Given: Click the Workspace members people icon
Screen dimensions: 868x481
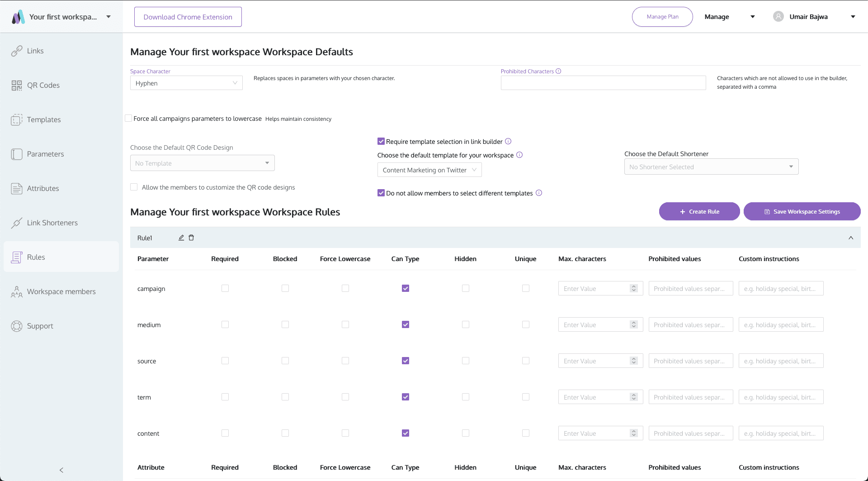Looking at the screenshot, I should coord(17,292).
